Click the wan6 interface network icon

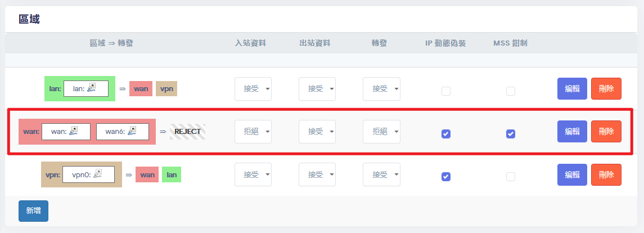click(132, 131)
